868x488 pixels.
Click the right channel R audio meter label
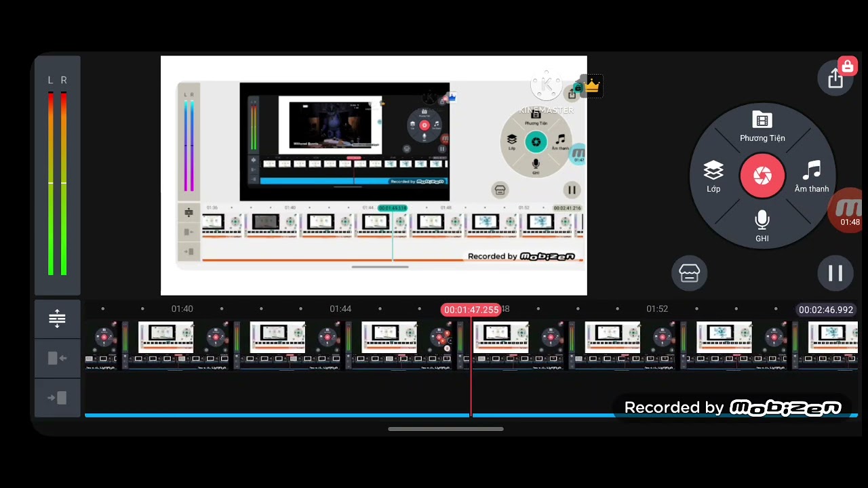coord(64,80)
